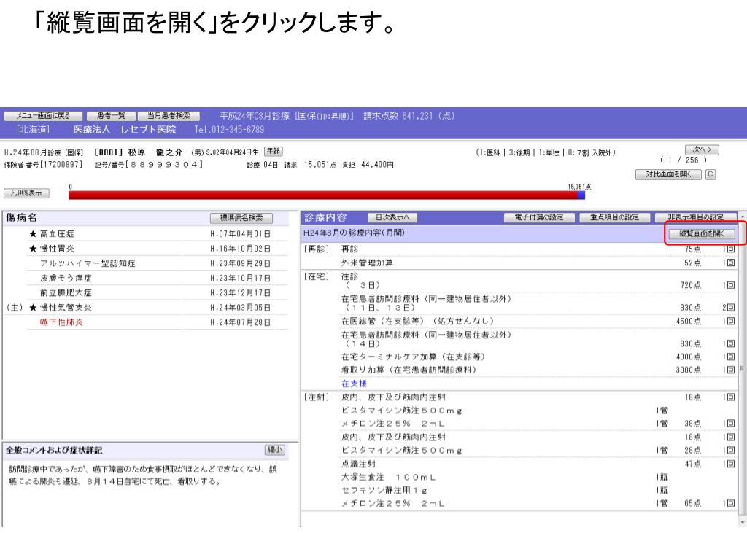Click 縦覧画面を開く button
The height and width of the screenshot is (560, 747).
(701, 233)
